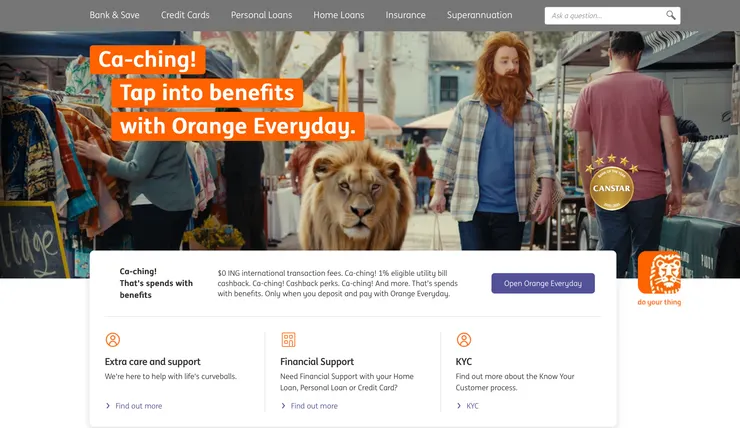Click the Open Orange Everyday button
740x428 pixels.
(543, 283)
